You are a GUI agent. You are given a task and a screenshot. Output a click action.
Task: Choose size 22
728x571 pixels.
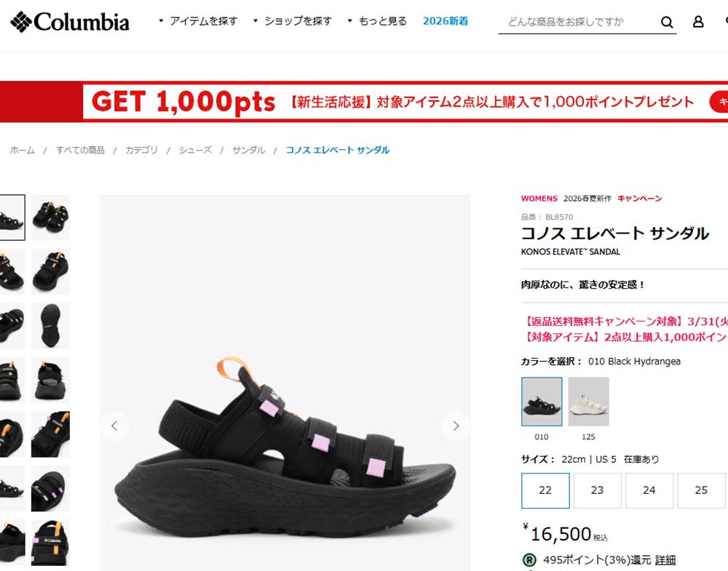tap(545, 490)
